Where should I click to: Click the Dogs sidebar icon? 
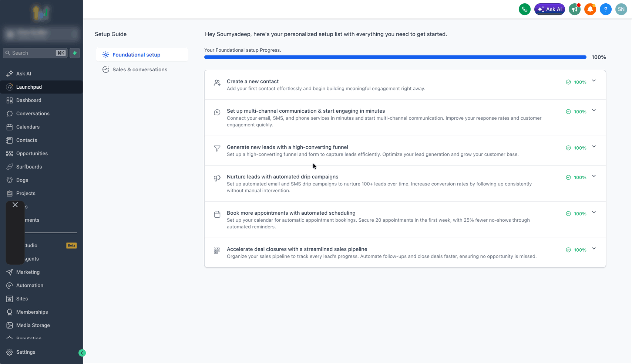pyautogui.click(x=10, y=180)
